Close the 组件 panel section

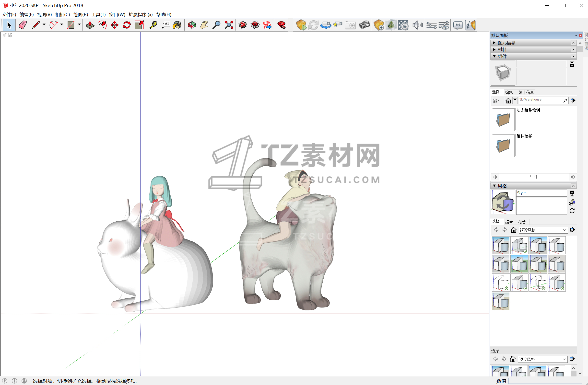coord(573,57)
